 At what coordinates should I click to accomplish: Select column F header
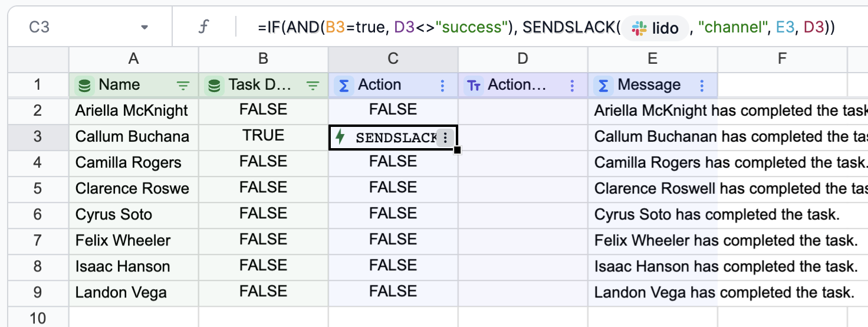782,58
